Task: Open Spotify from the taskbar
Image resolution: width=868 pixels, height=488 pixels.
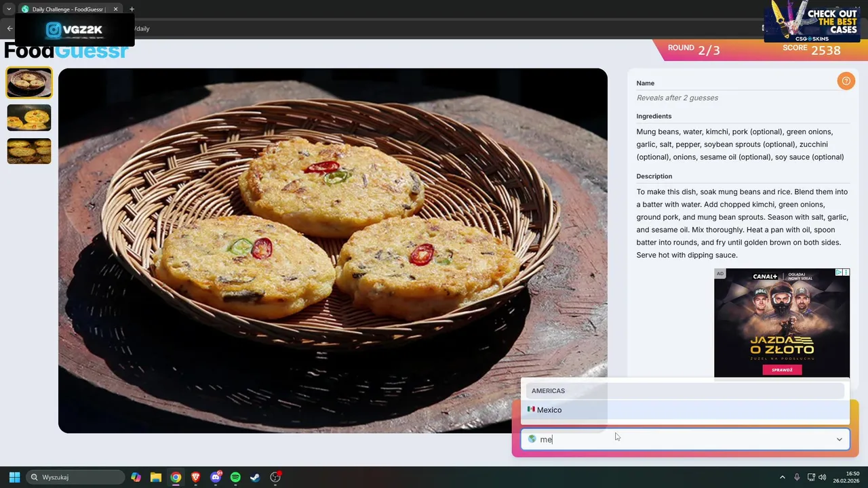Action: tap(235, 477)
